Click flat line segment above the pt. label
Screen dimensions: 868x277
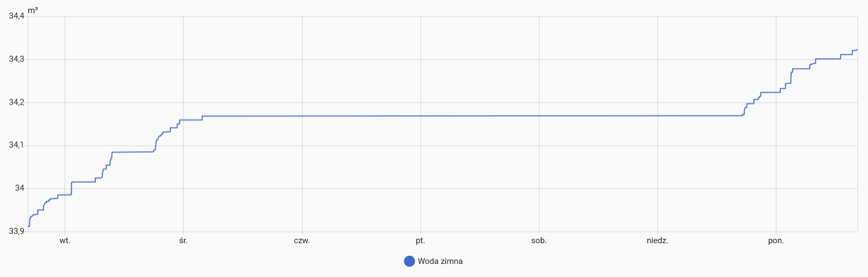pyautogui.click(x=420, y=116)
